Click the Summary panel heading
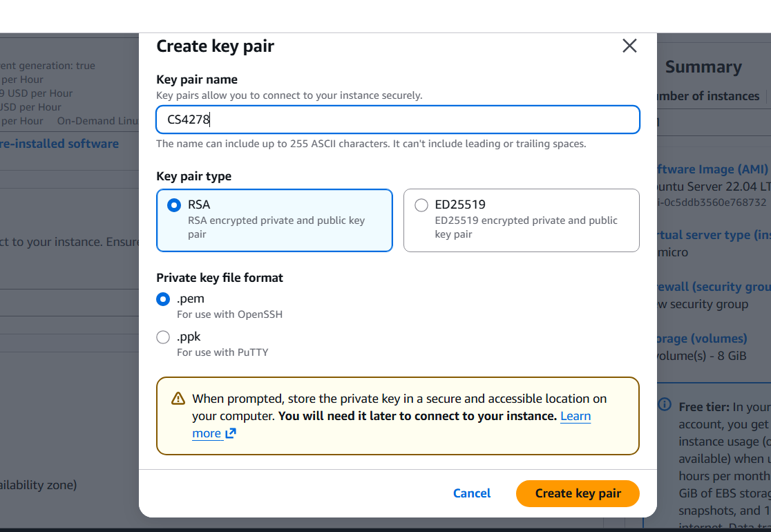The image size is (771, 532). 703,67
